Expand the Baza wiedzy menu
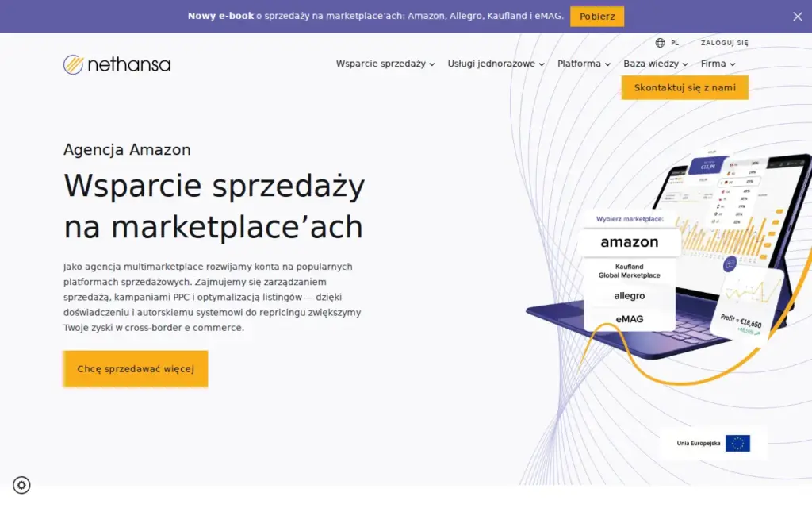Image resolution: width=812 pixels, height=508 pixels. (656, 63)
